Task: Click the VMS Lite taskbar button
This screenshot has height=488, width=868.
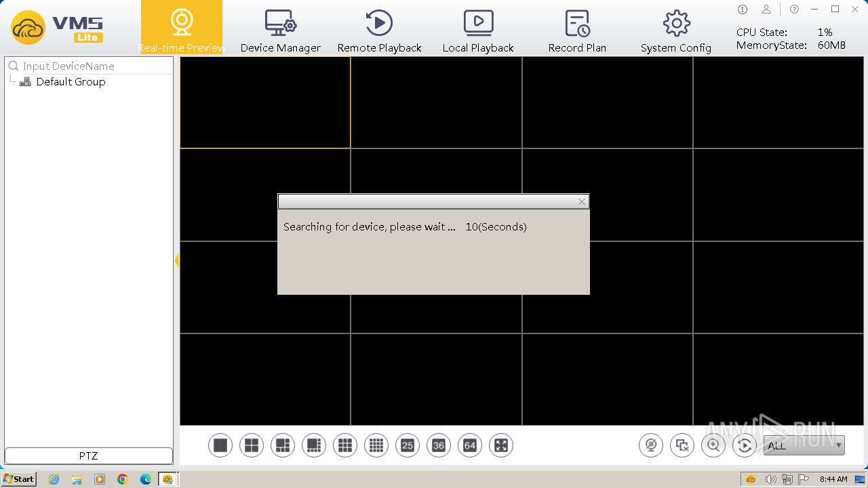Action: coord(167,479)
